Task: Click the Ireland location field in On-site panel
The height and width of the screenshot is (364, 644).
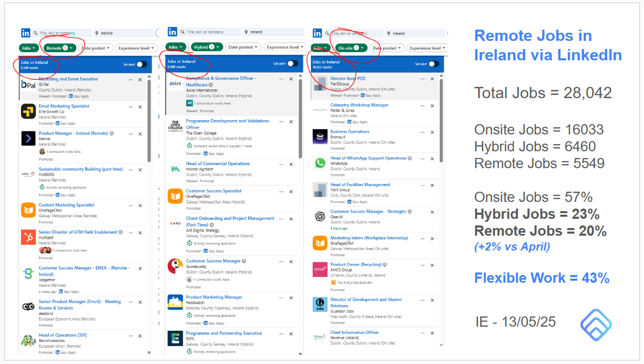Action: coord(416,33)
